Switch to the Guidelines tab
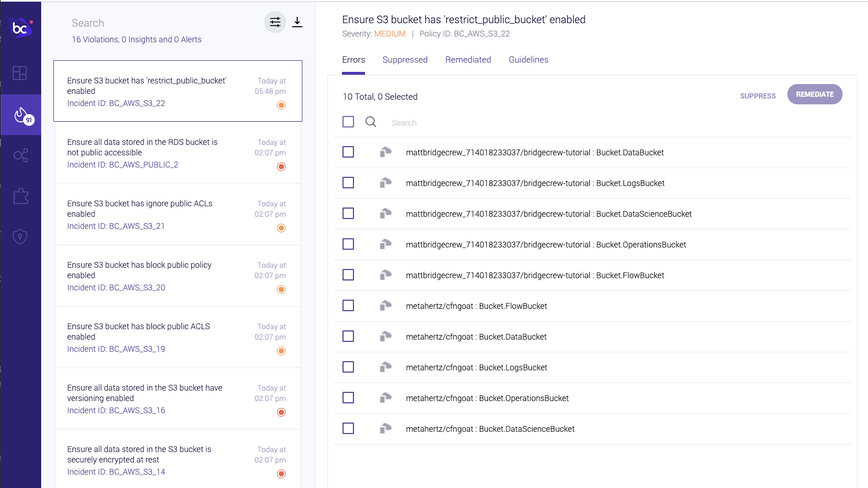 click(x=528, y=60)
